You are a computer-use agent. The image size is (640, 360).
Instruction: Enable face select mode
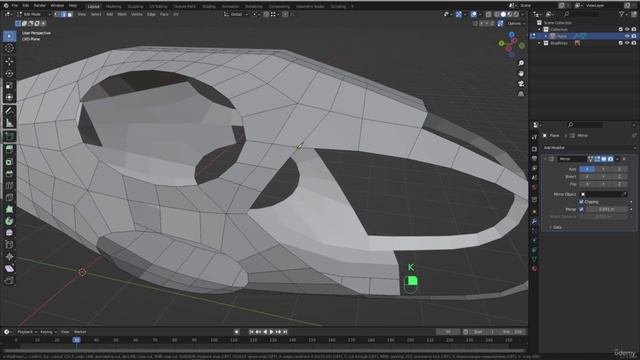70,14
